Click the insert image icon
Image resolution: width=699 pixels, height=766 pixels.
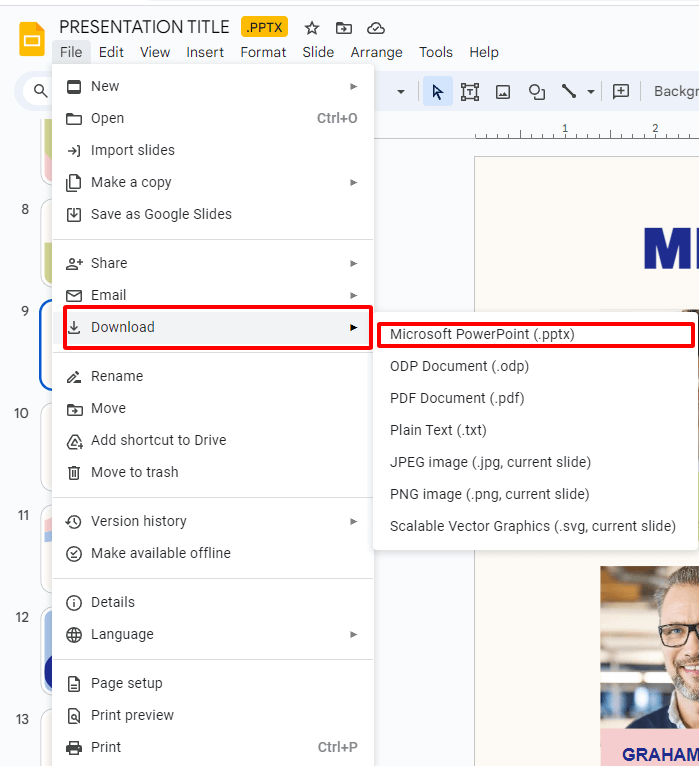pyautogui.click(x=503, y=91)
